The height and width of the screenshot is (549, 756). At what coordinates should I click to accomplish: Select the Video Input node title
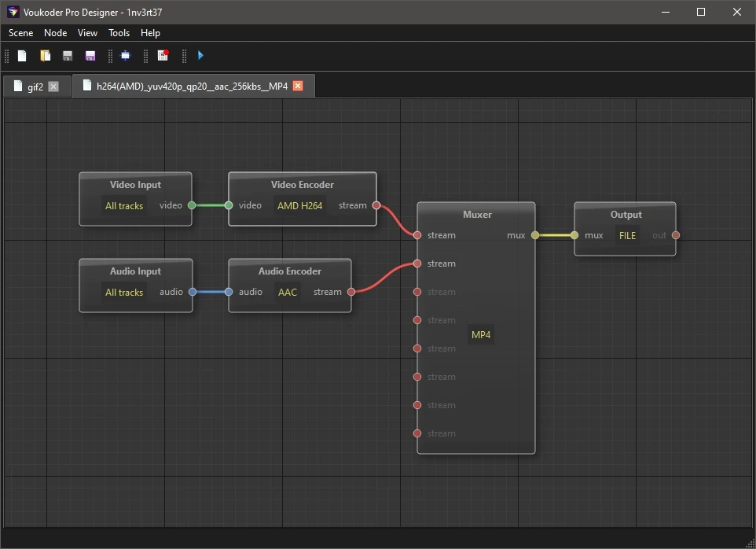pyautogui.click(x=135, y=184)
